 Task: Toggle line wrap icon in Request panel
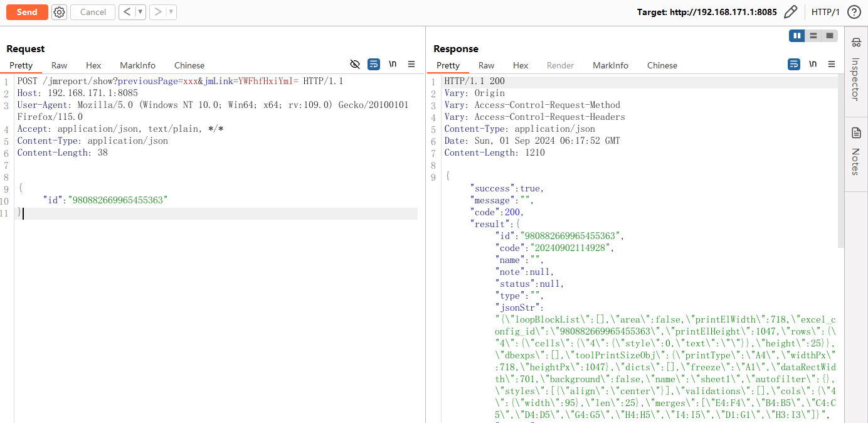[x=374, y=64]
